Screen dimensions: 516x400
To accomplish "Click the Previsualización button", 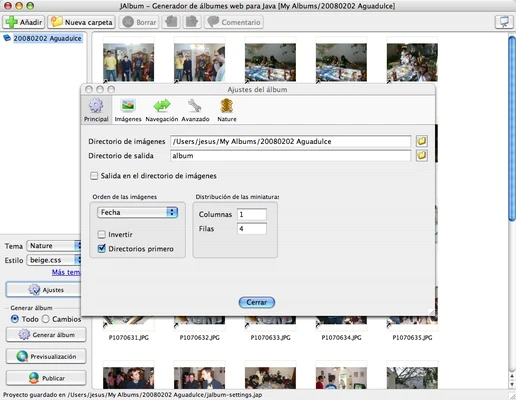I will point(46,356).
